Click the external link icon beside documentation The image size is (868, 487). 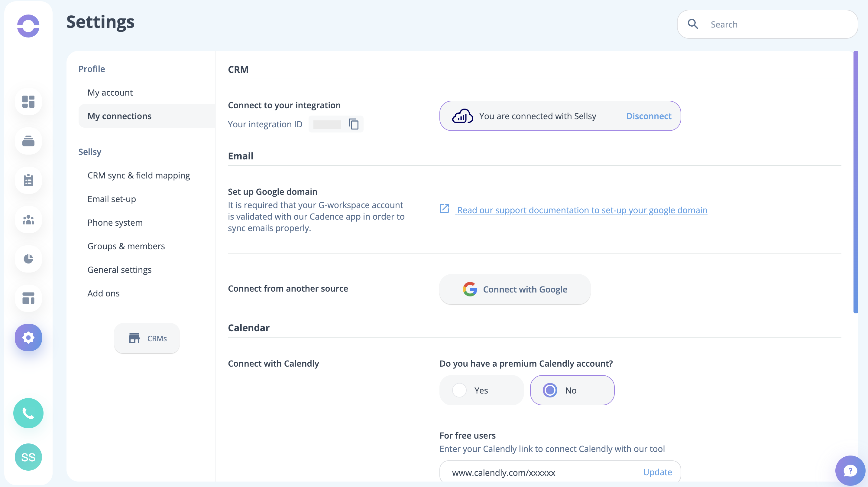[x=444, y=209]
